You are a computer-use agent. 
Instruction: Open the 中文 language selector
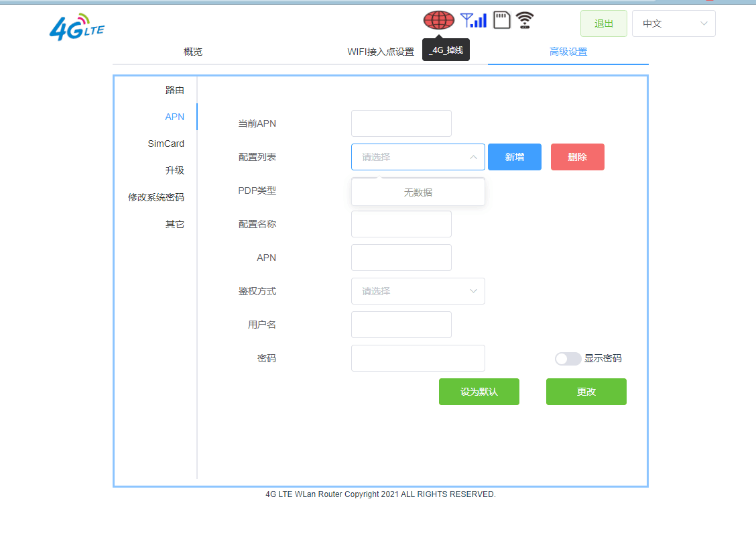[673, 23]
